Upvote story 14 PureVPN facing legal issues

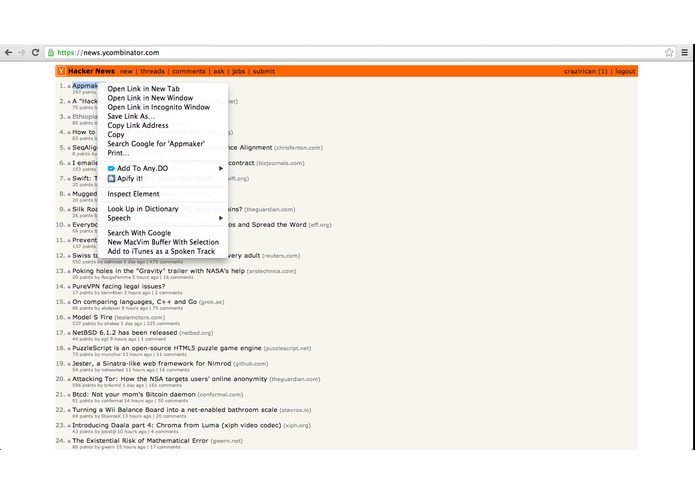click(69, 287)
